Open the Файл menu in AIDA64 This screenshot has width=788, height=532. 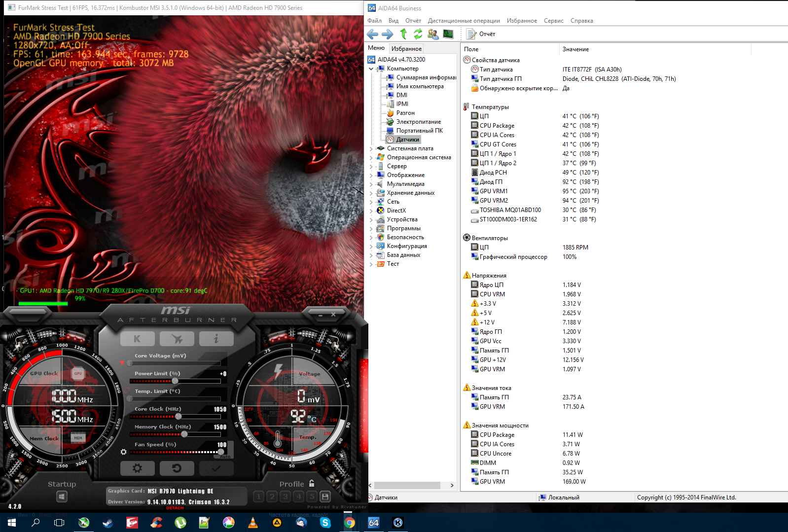point(374,21)
